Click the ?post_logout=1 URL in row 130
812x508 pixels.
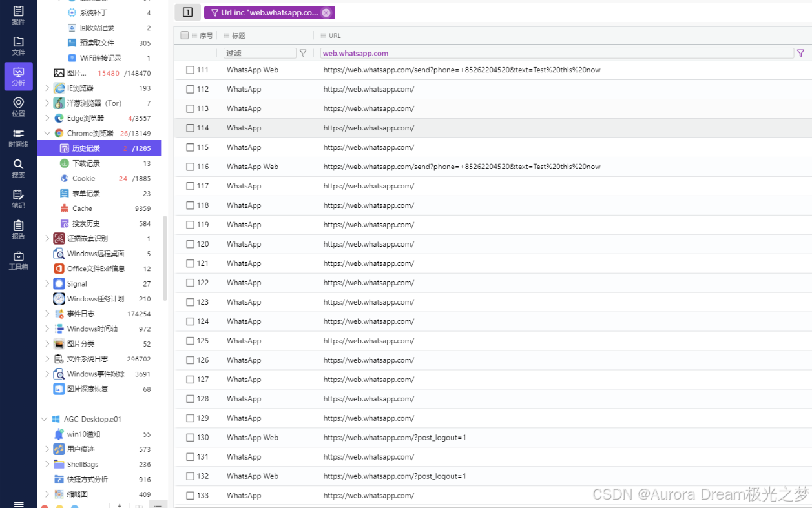[x=395, y=438]
